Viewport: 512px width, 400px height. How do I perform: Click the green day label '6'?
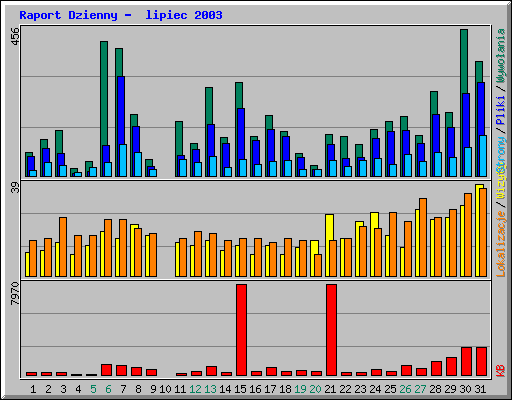[x=108, y=389]
